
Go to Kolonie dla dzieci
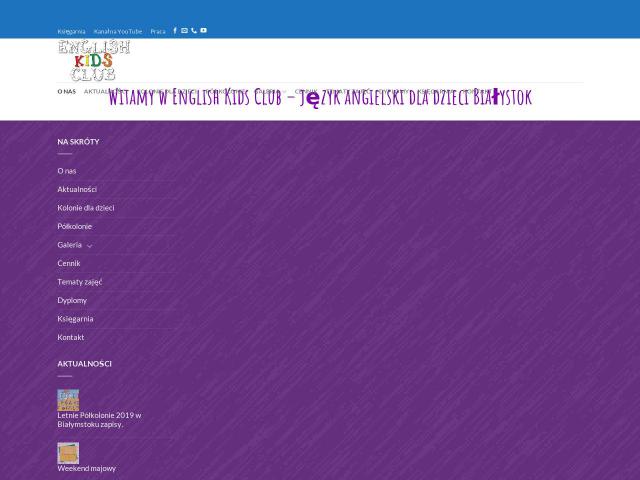[86, 207]
